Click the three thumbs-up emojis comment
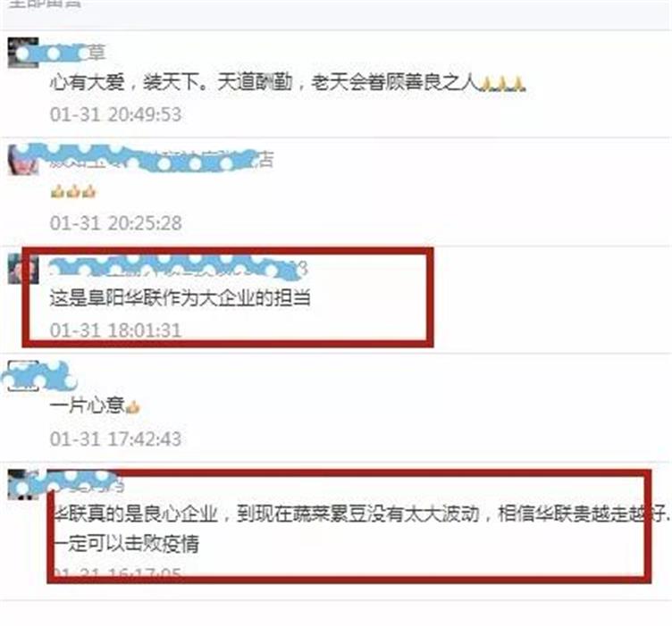Screen dimensions: 672x626 (73, 191)
